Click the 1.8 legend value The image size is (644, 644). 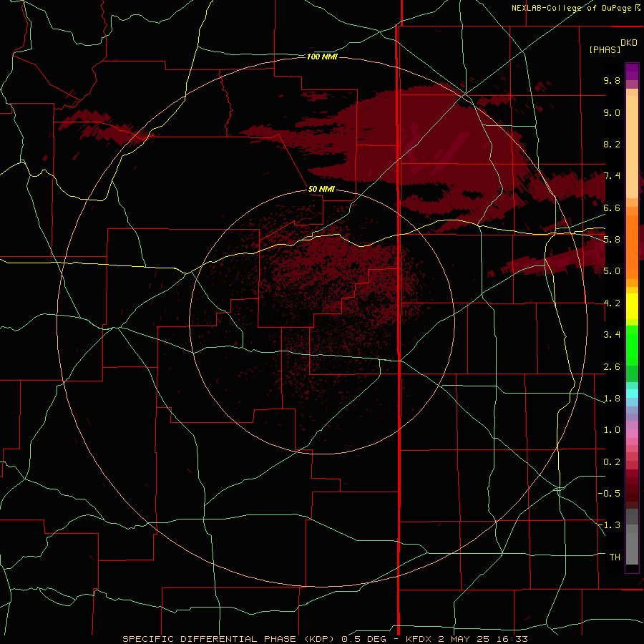click(x=612, y=399)
